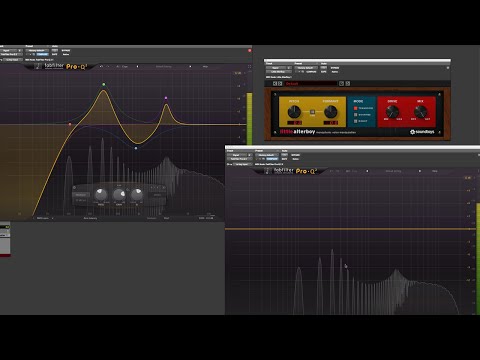Go to previous preset in left Pro-Q
Screen dimensions: 480x360
pyautogui.click(x=137, y=66)
